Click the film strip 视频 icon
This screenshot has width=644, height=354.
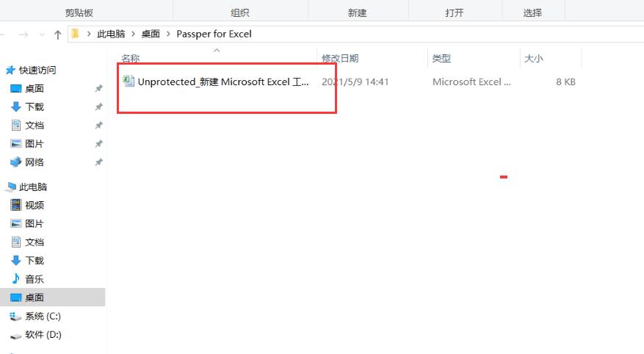pos(15,204)
